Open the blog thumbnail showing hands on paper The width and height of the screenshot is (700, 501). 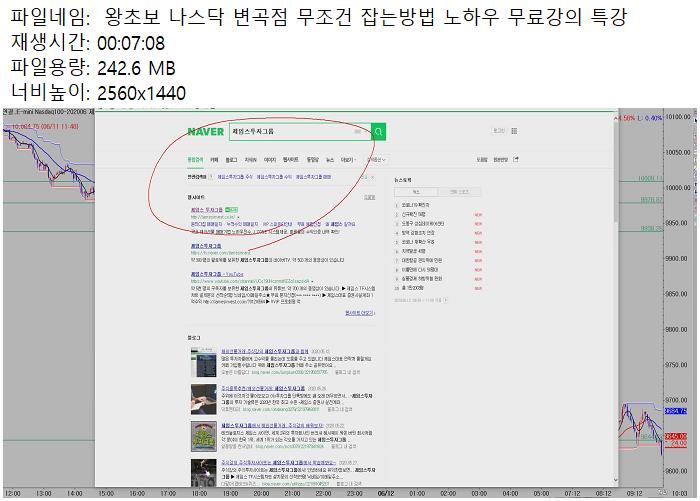tap(204, 399)
